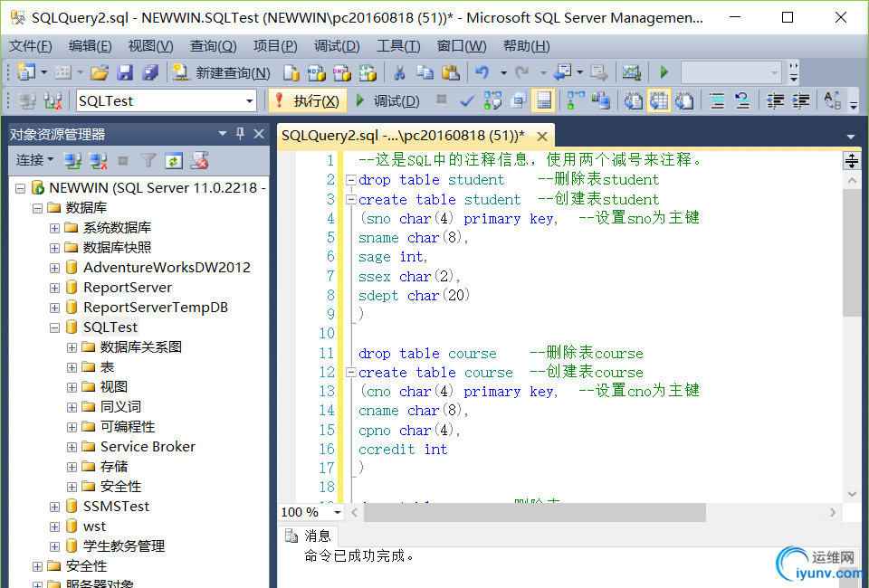The height and width of the screenshot is (588, 869).
Task: Click the New Query button (新建查询)
Action: tap(221, 72)
